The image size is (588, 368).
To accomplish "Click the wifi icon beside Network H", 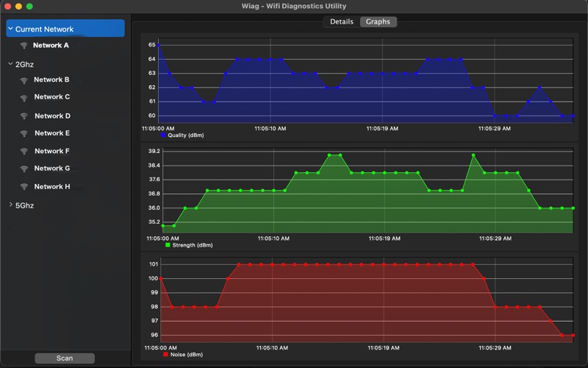I will click(x=24, y=186).
